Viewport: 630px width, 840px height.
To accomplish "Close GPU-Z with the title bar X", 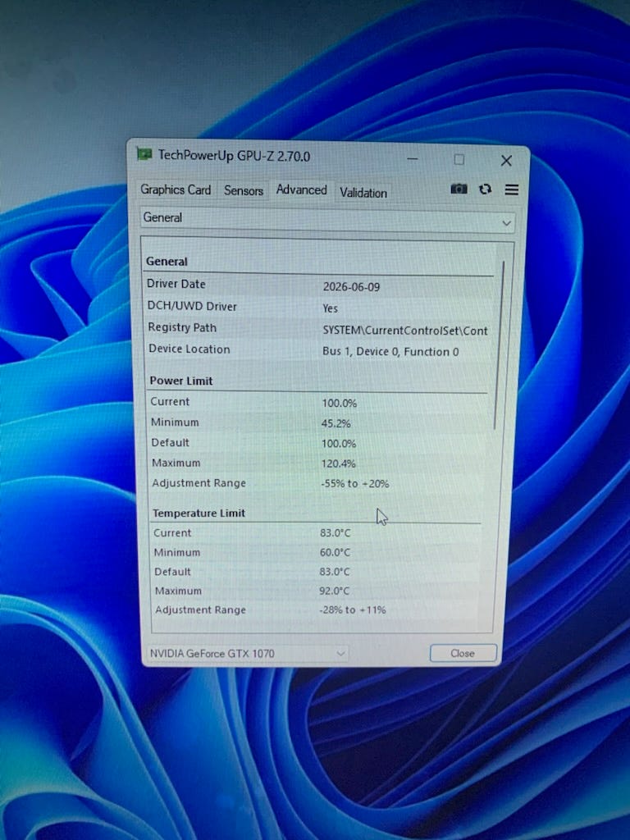I will 505,161.
